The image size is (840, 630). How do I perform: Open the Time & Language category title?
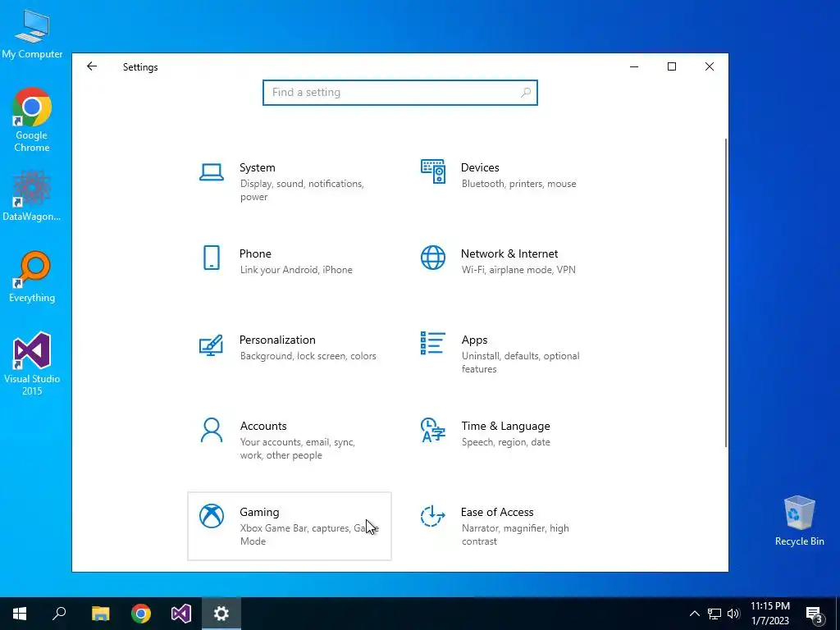pyautogui.click(x=505, y=426)
